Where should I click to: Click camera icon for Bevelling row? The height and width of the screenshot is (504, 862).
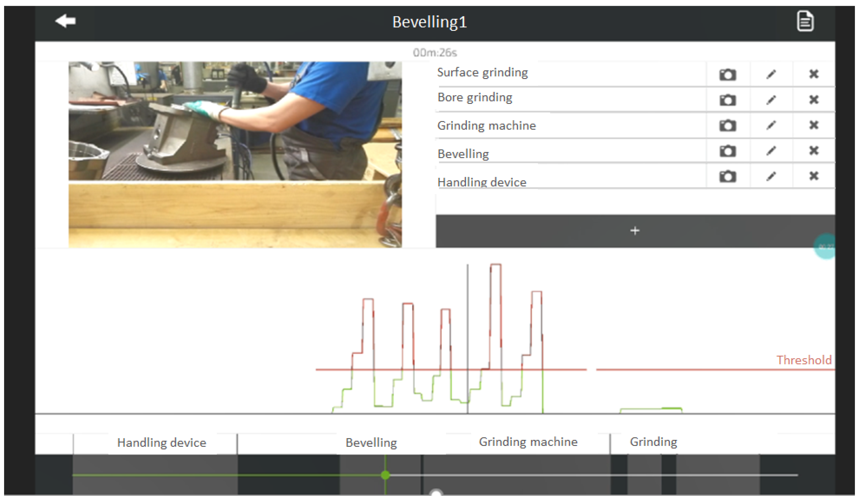[727, 151]
